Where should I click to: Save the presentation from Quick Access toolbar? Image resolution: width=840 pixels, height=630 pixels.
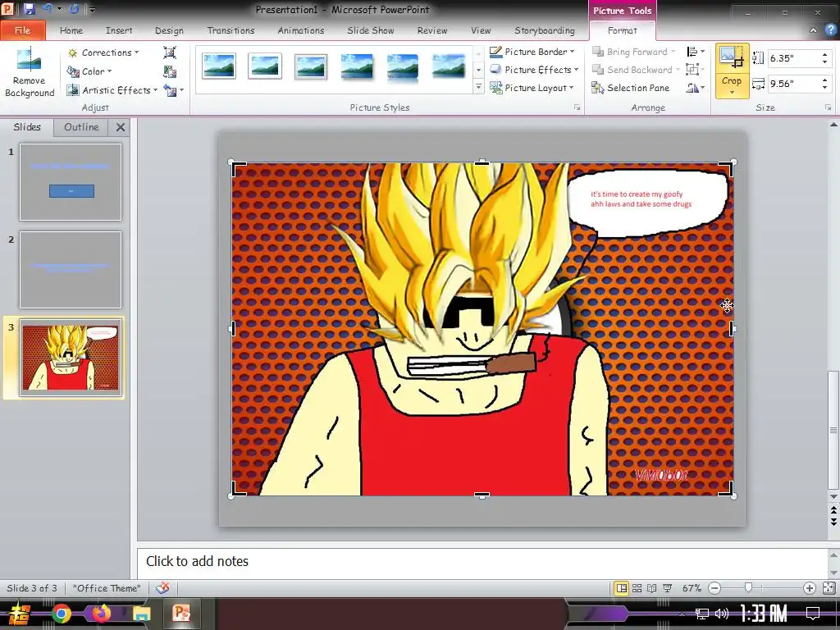pyautogui.click(x=29, y=8)
